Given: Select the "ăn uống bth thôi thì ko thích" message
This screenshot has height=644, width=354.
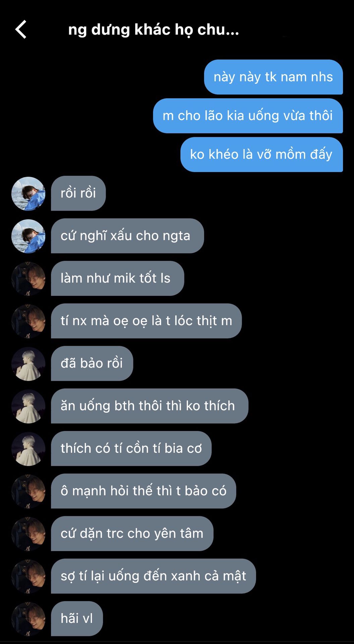Looking at the screenshot, I should (x=150, y=406).
